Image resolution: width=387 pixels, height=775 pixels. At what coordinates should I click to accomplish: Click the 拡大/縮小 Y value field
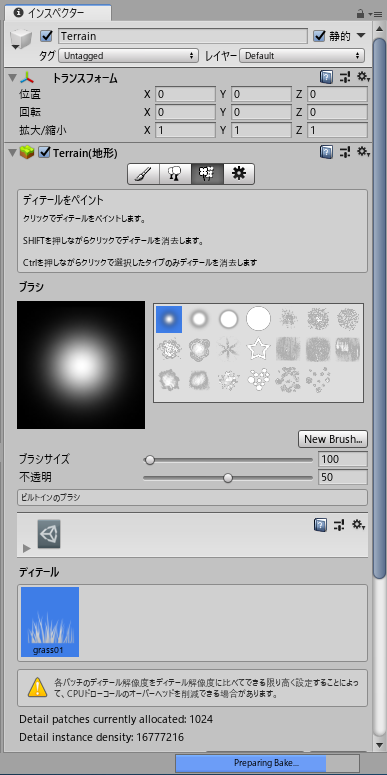(261, 130)
